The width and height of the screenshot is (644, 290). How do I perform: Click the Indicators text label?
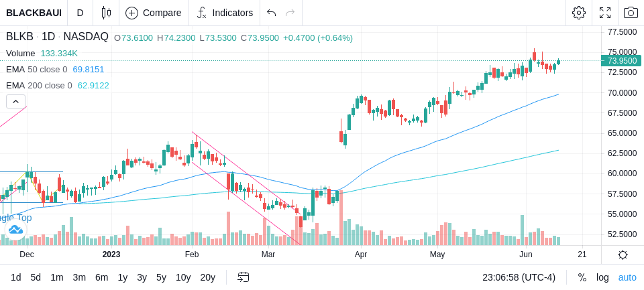coord(233,13)
